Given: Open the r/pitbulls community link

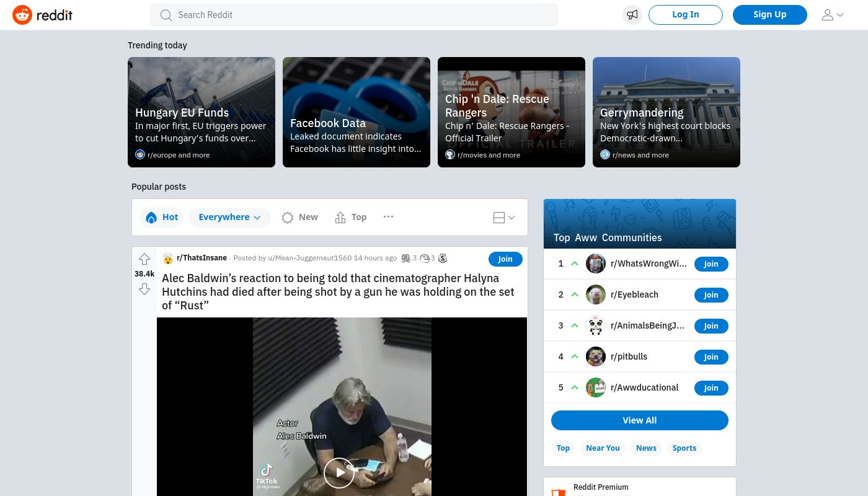Looking at the screenshot, I should click(x=629, y=356).
